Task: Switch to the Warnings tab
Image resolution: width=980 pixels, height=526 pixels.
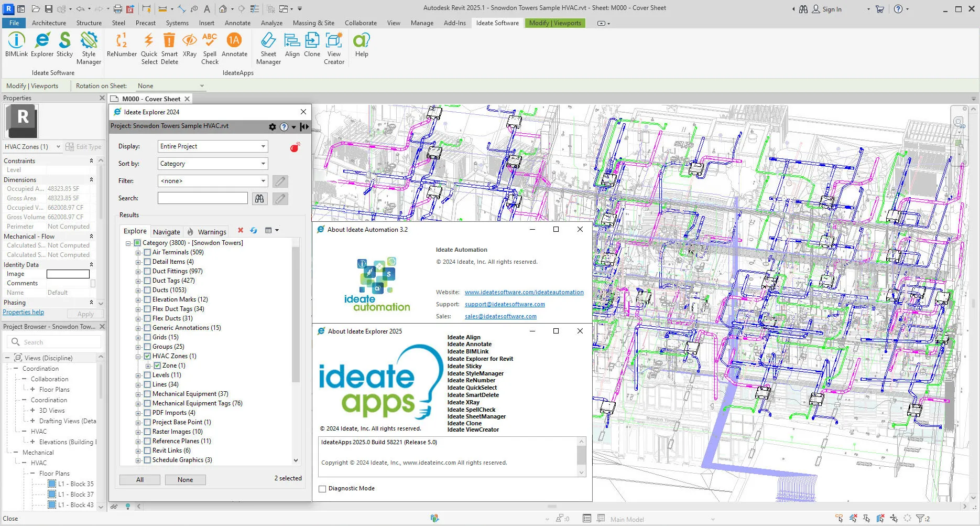Action: coord(207,232)
